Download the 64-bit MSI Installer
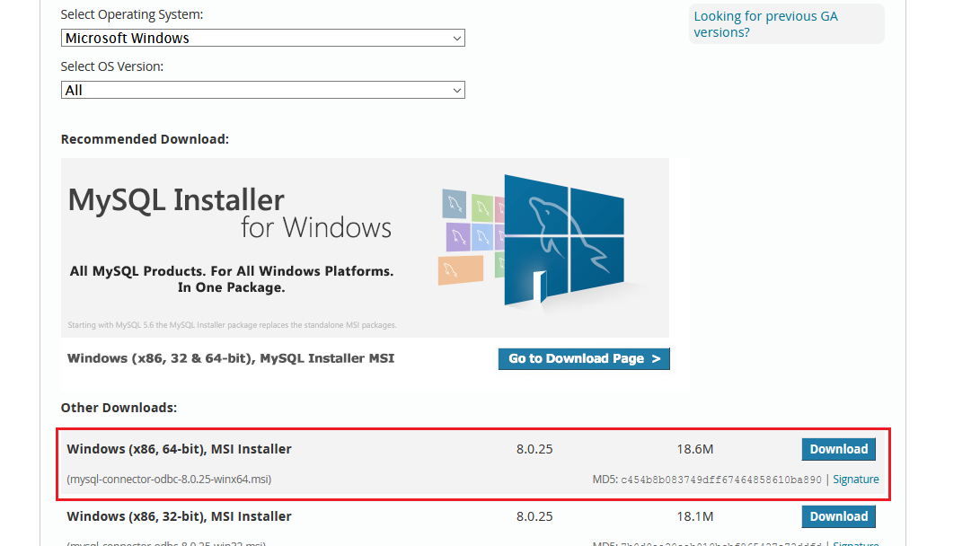The width and height of the screenshot is (980, 546). pos(838,449)
